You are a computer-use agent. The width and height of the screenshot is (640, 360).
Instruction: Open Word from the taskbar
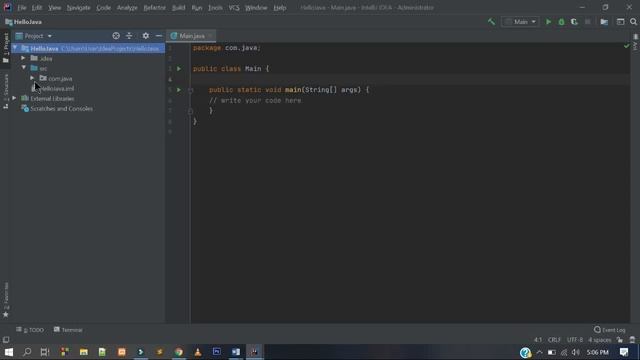[236, 352]
